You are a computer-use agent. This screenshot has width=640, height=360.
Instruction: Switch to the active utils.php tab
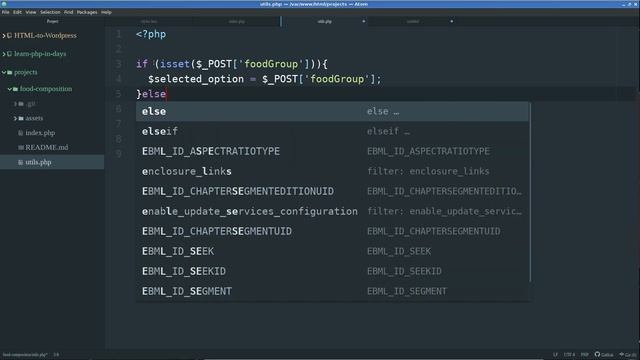325,21
